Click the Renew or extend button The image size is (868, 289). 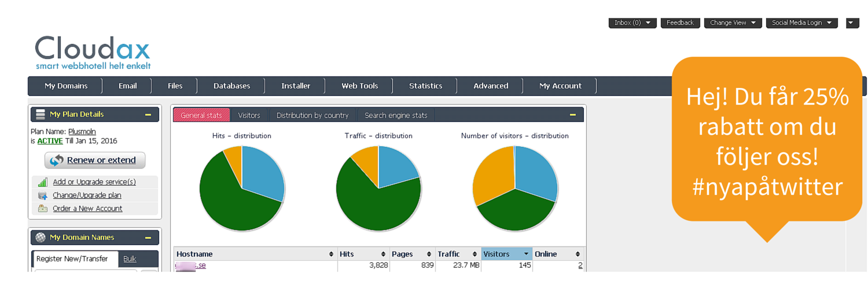point(95,161)
